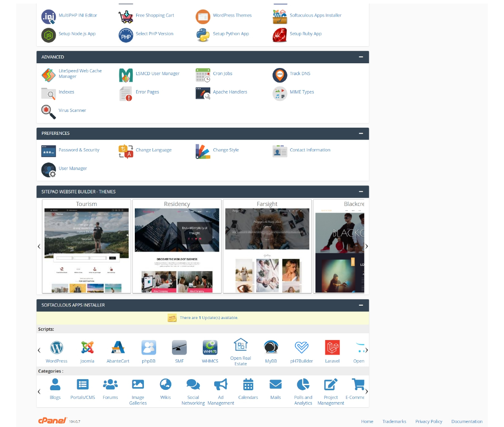Image resolution: width=504 pixels, height=427 pixels.
Task: Click the Track DNS icon
Action: pyautogui.click(x=280, y=75)
